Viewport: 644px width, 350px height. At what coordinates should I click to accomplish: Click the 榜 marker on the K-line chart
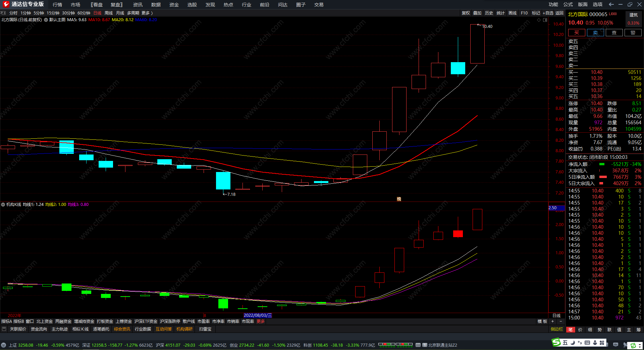click(399, 199)
